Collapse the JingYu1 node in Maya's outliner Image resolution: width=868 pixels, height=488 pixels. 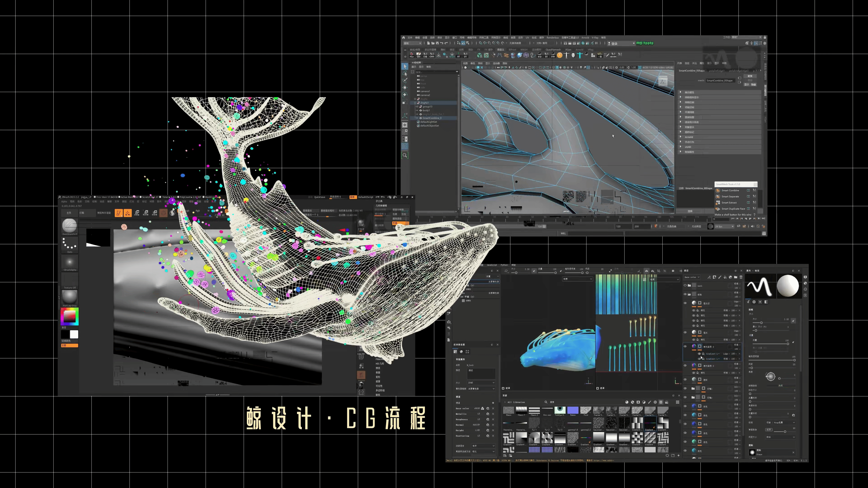(415, 103)
